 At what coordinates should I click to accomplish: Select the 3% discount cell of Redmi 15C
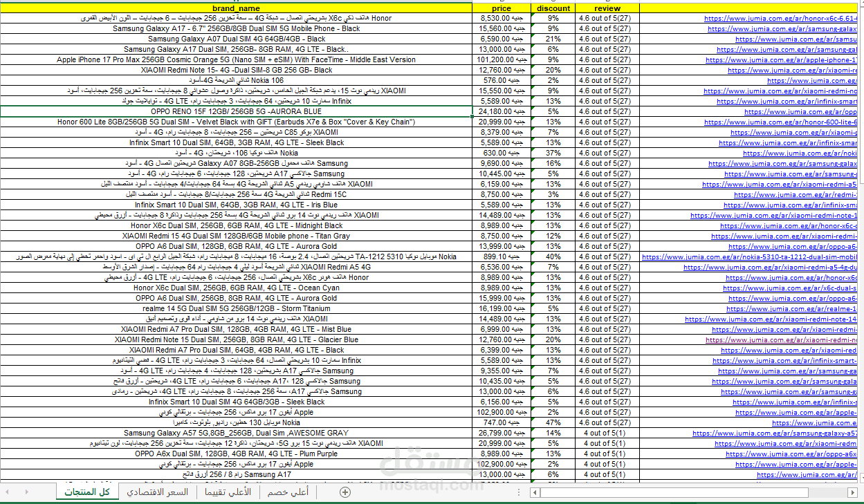pos(553,195)
